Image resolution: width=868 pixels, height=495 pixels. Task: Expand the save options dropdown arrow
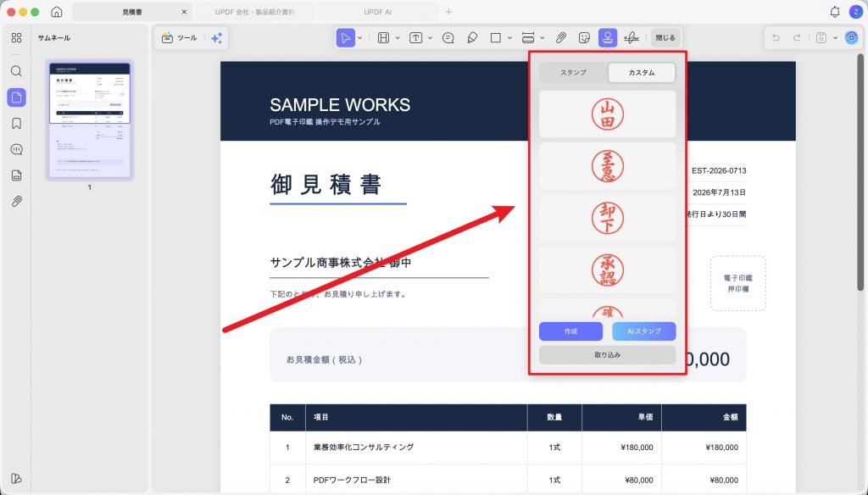tap(835, 37)
